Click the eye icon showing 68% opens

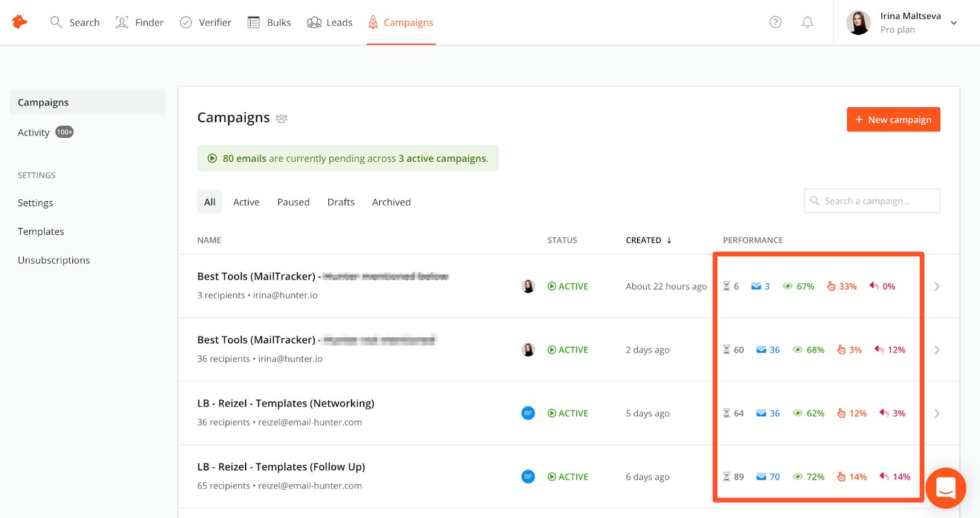coord(797,350)
